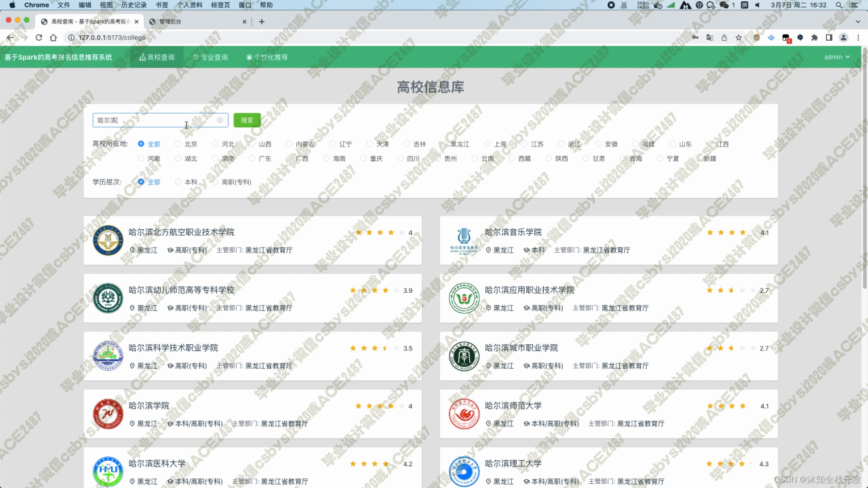The image size is (868, 488).
Task: Click the 哈尔滨科学技术职业学院 logo
Action: [108, 356]
